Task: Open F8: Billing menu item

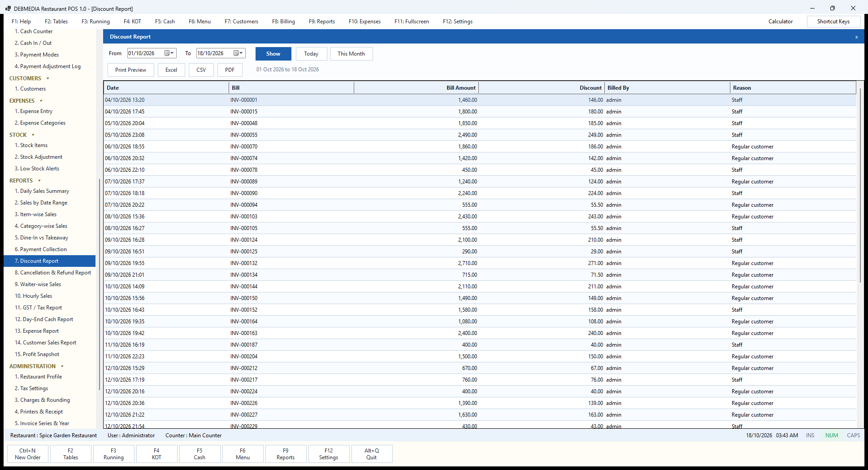Action: [x=283, y=22]
